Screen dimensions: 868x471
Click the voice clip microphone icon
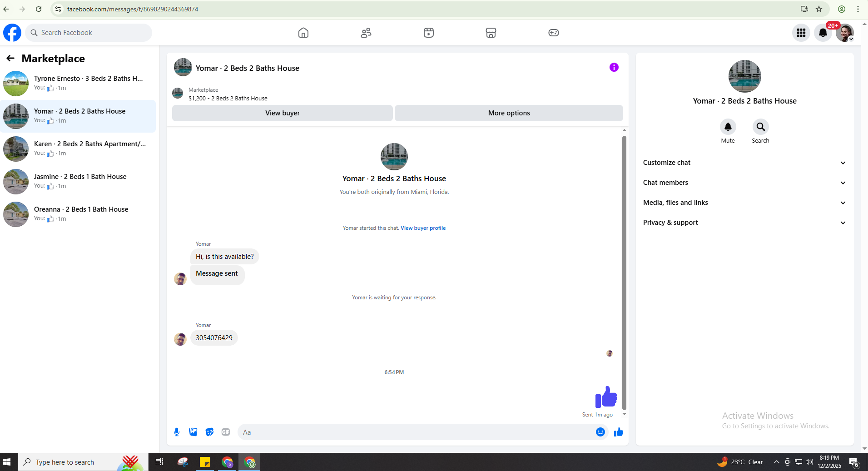click(177, 432)
